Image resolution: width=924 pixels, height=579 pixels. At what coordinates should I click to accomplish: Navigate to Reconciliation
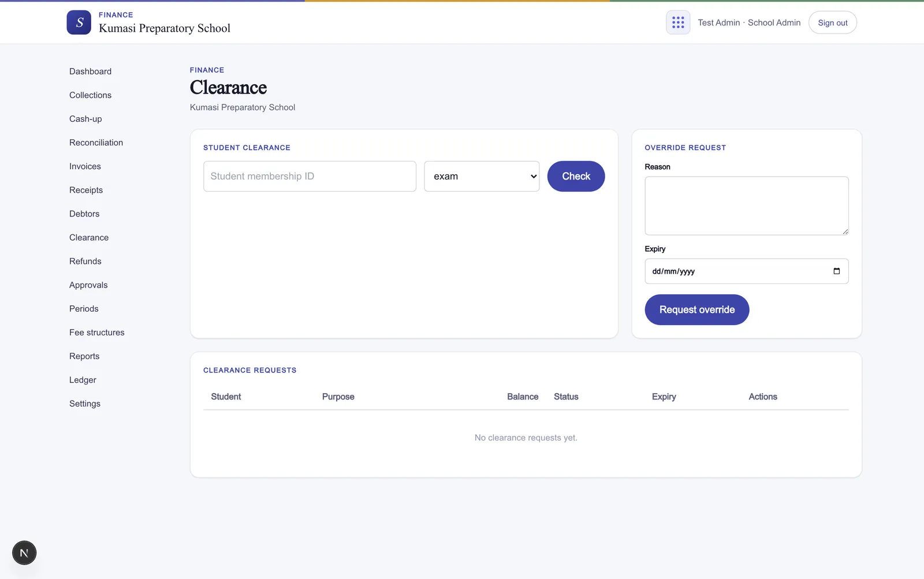pyautogui.click(x=96, y=143)
